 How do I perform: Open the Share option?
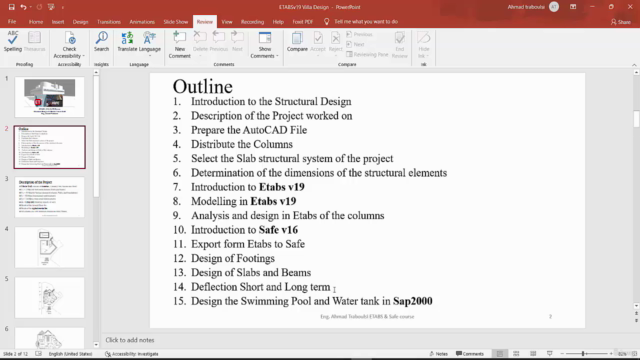[x=621, y=22]
